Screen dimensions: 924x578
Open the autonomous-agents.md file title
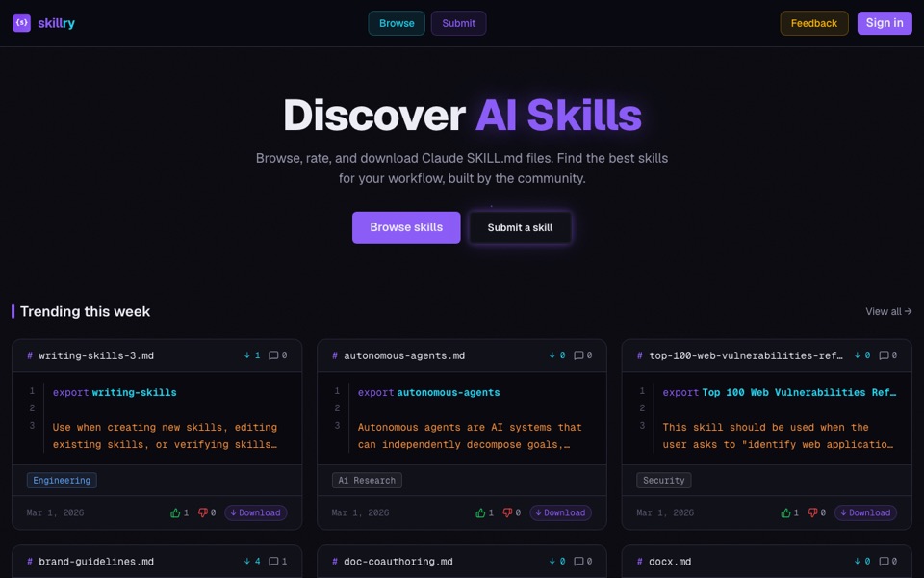(x=404, y=355)
